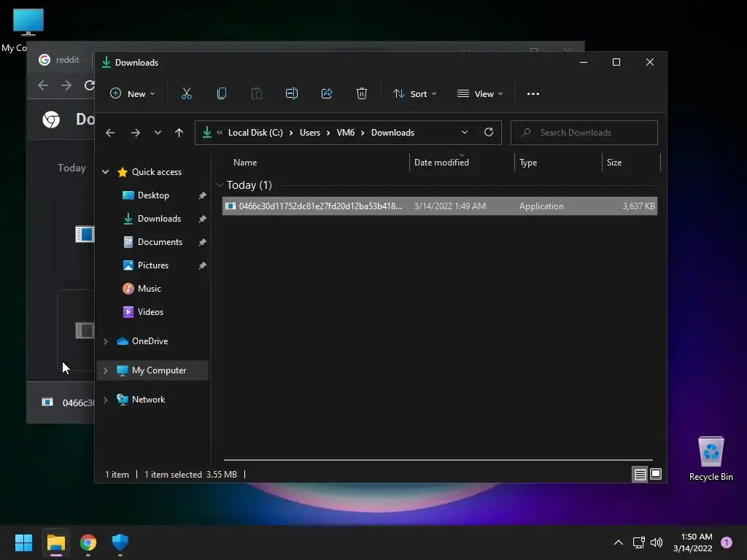Image resolution: width=747 pixels, height=560 pixels.
Task: Open clock and date in taskbar
Action: coord(693,542)
